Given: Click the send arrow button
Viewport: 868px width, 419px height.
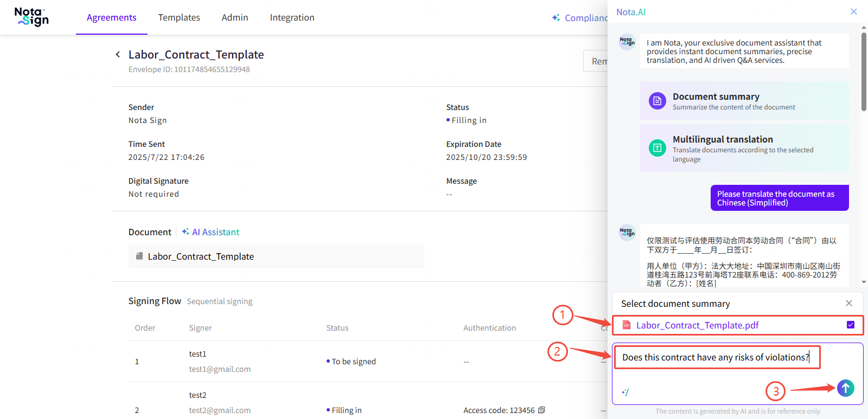Looking at the screenshot, I should point(845,388).
